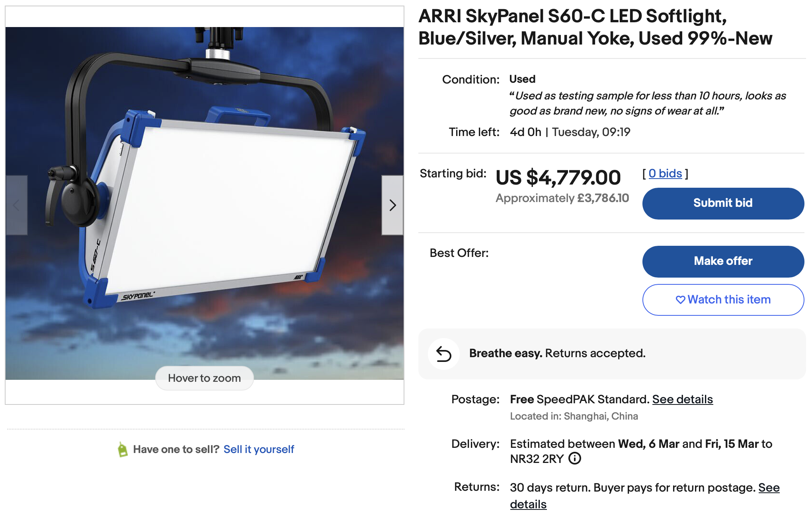Open delivery info icon beside NR32 2RY
The image size is (812, 521).
point(575,459)
